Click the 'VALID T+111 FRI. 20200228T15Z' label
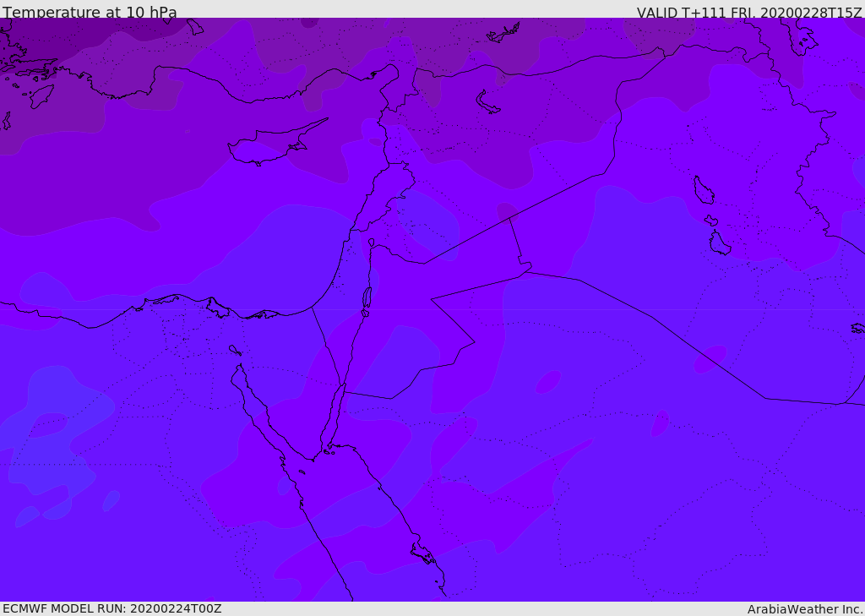This screenshot has height=616, width=865. [749, 12]
